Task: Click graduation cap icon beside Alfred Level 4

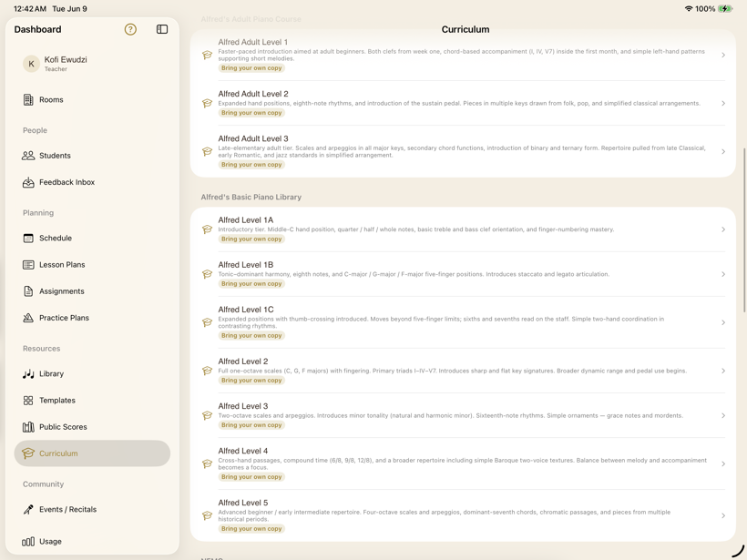Action: pos(207,463)
